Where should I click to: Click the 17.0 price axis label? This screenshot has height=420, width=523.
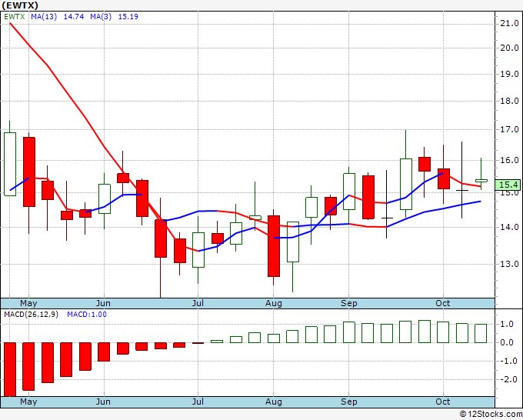click(509, 129)
